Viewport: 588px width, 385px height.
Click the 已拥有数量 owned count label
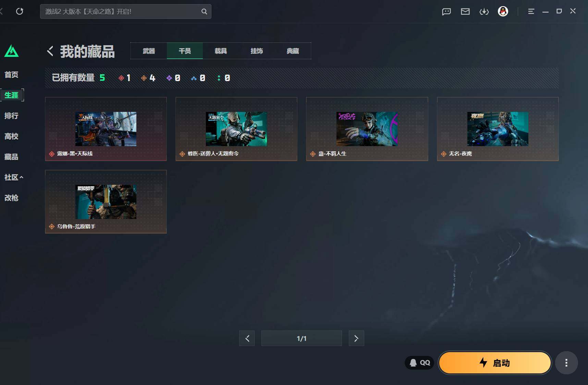tap(73, 78)
